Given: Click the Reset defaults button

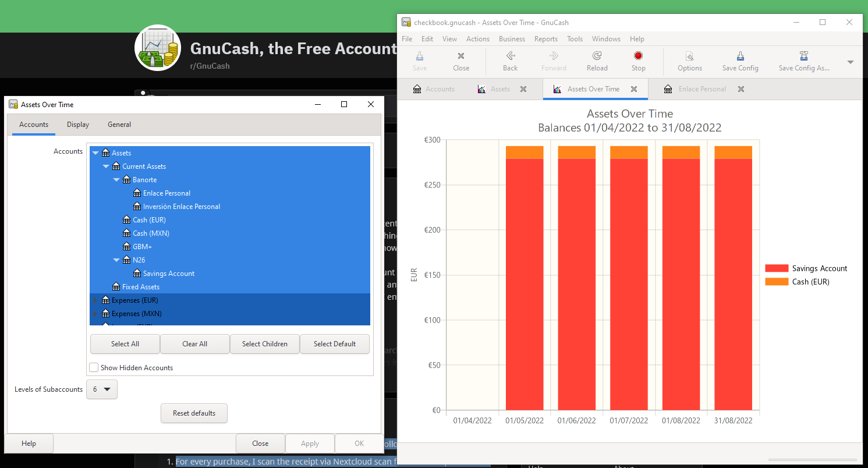Looking at the screenshot, I should pos(194,413).
